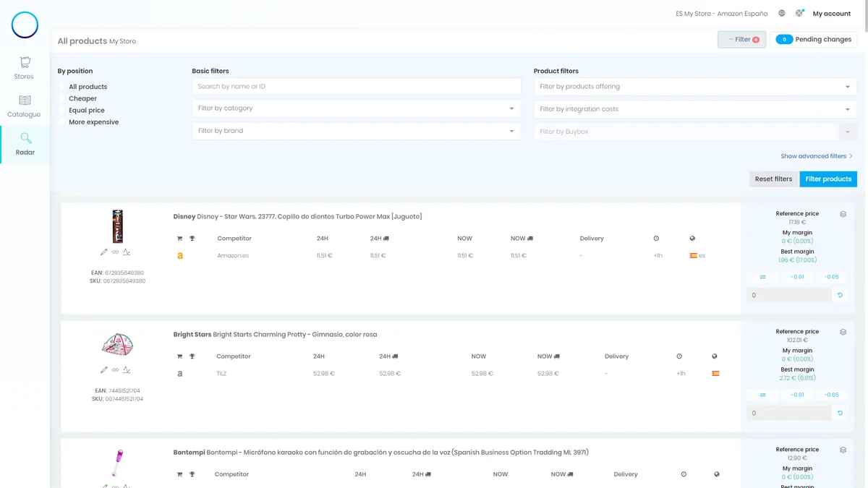Open Filter by category dropdown

click(x=357, y=108)
